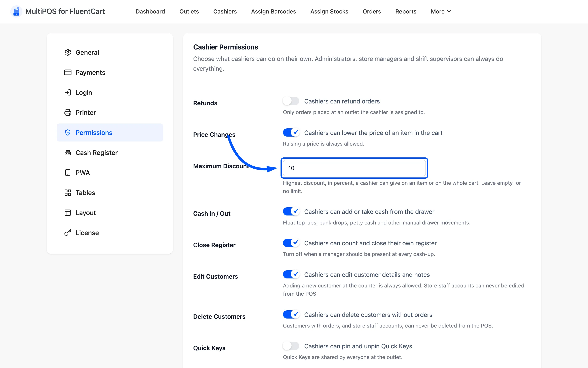Click the 'Raising a price is always allowed.' text
The image size is (588, 368).
tap(323, 144)
